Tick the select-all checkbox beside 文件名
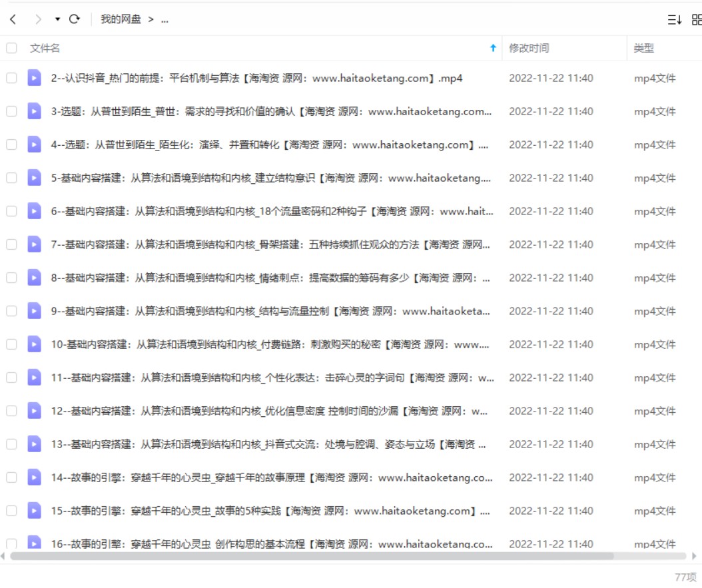The width and height of the screenshot is (702, 588). click(x=11, y=48)
